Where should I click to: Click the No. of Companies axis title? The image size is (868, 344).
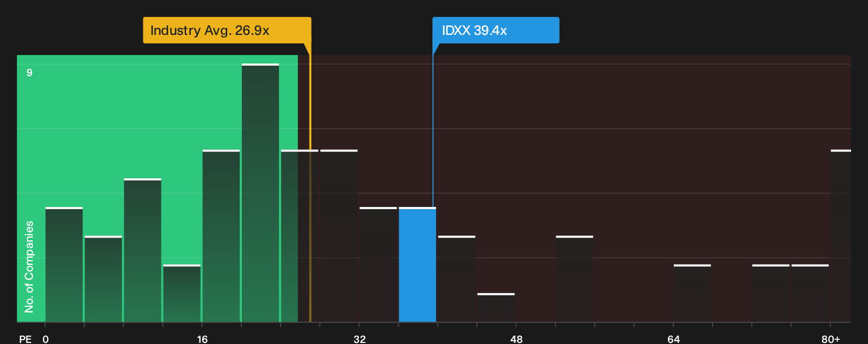pyautogui.click(x=29, y=267)
